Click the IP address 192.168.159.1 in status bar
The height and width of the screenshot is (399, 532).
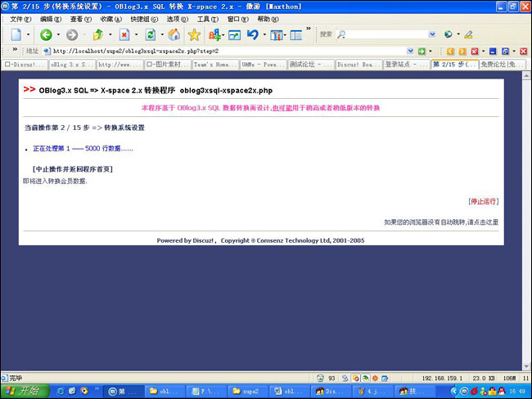(x=442, y=378)
